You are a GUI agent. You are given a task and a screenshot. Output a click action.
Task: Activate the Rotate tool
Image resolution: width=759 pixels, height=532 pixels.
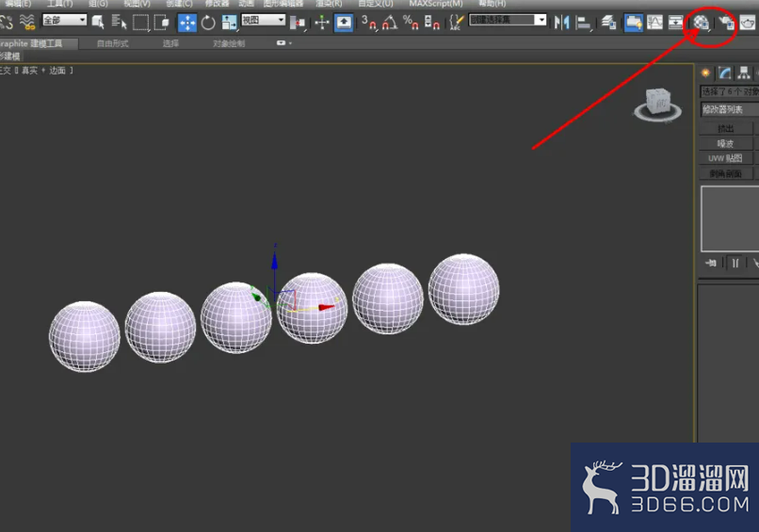208,23
